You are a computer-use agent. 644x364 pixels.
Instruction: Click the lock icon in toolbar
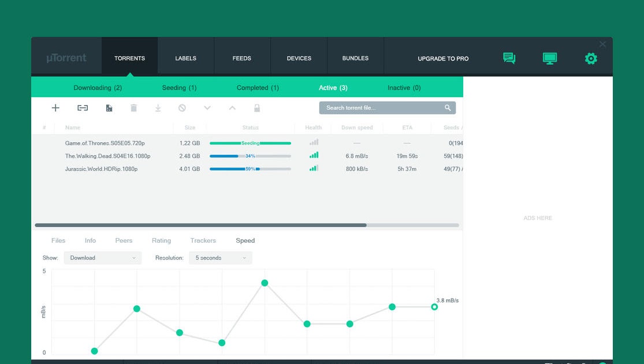click(x=256, y=107)
